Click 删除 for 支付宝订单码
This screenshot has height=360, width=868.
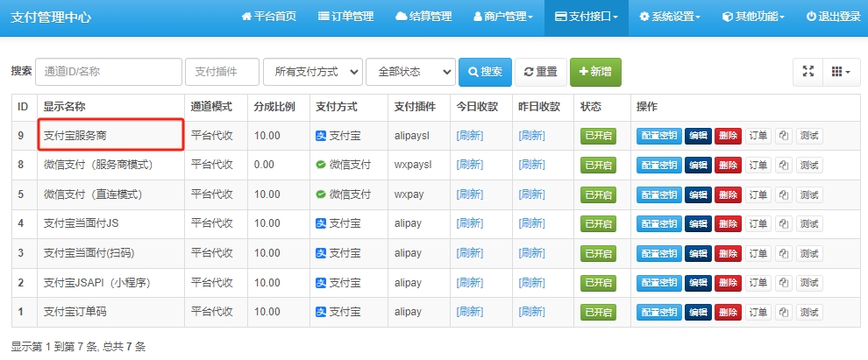click(728, 312)
